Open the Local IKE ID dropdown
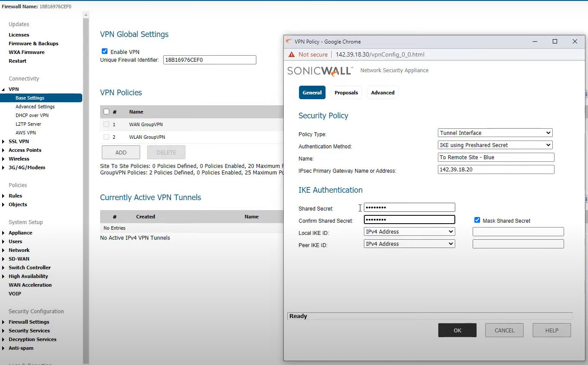588x365 pixels. tap(409, 232)
